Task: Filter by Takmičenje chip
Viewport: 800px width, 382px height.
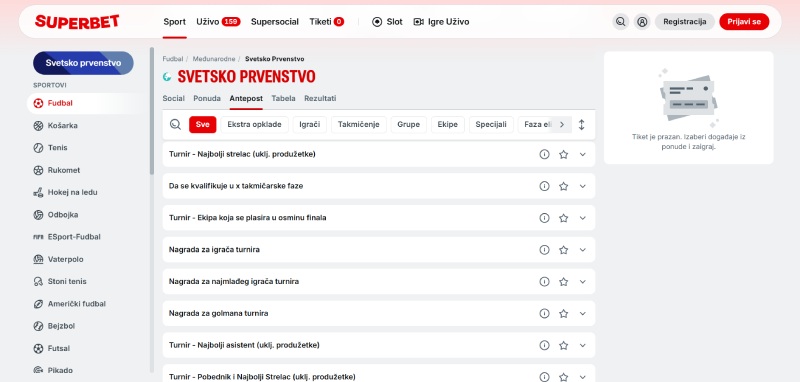Action: pos(359,124)
